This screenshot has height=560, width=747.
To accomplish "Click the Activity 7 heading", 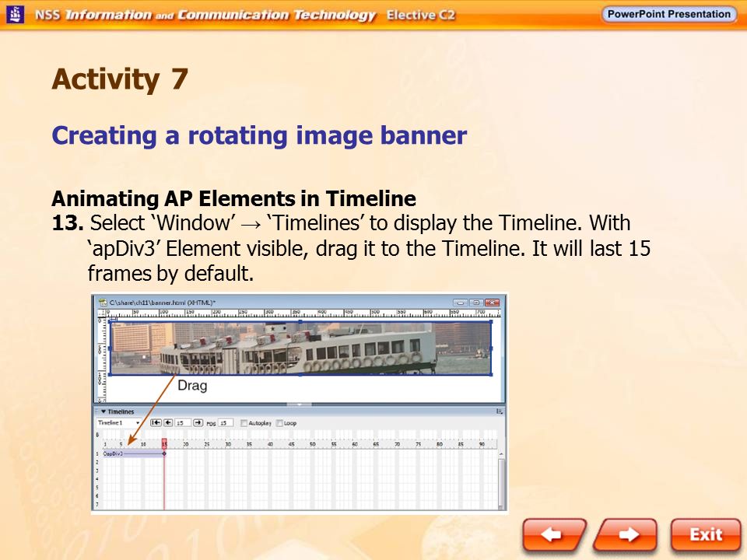I will [x=120, y=79].
